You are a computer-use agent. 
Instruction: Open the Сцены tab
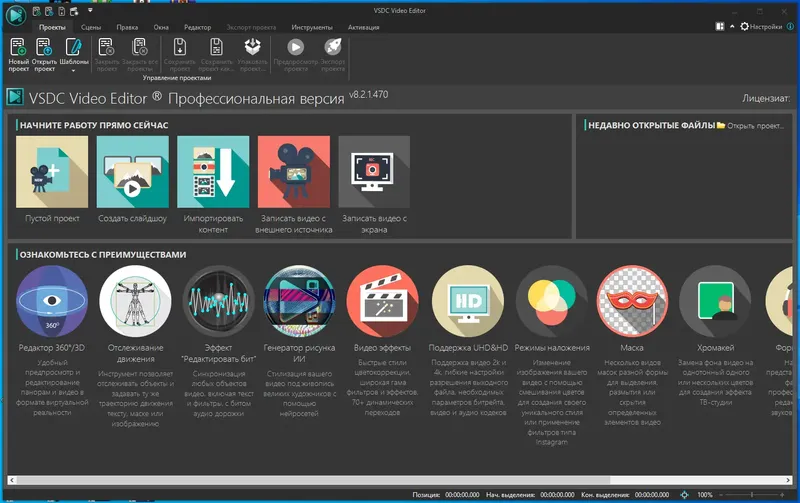click(91, 27)
